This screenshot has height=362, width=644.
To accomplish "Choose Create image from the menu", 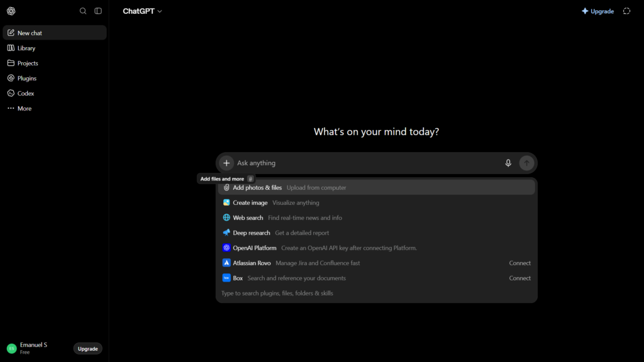I will [x=377, y=203].
